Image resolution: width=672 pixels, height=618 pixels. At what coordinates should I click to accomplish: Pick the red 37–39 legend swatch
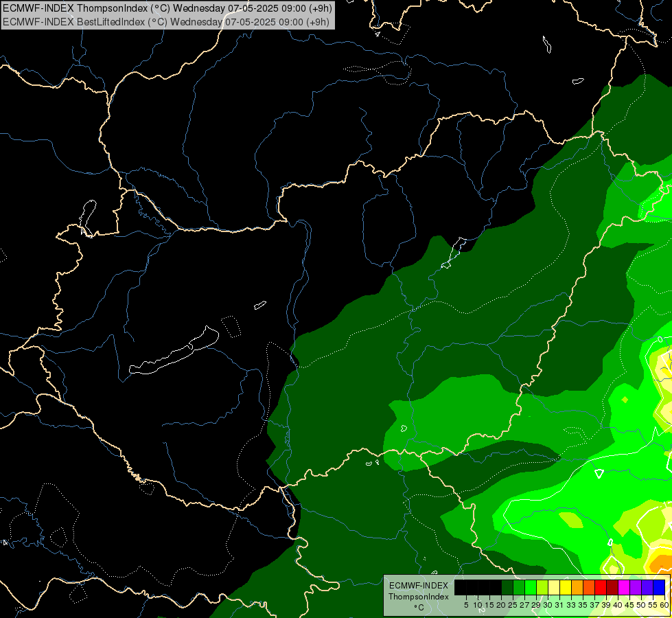tap(601, 587)
